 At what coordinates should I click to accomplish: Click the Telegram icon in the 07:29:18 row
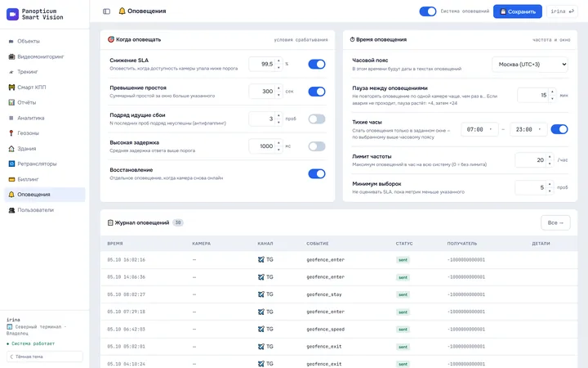[261, 312]
